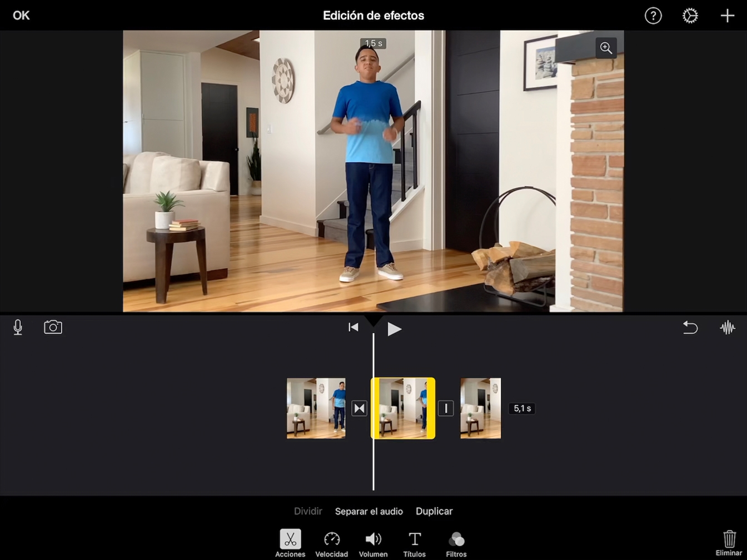The height and width of the screenshot is (560, 747).
Task: Open the transition icon after the selected clip
Action: click(446, 408)
